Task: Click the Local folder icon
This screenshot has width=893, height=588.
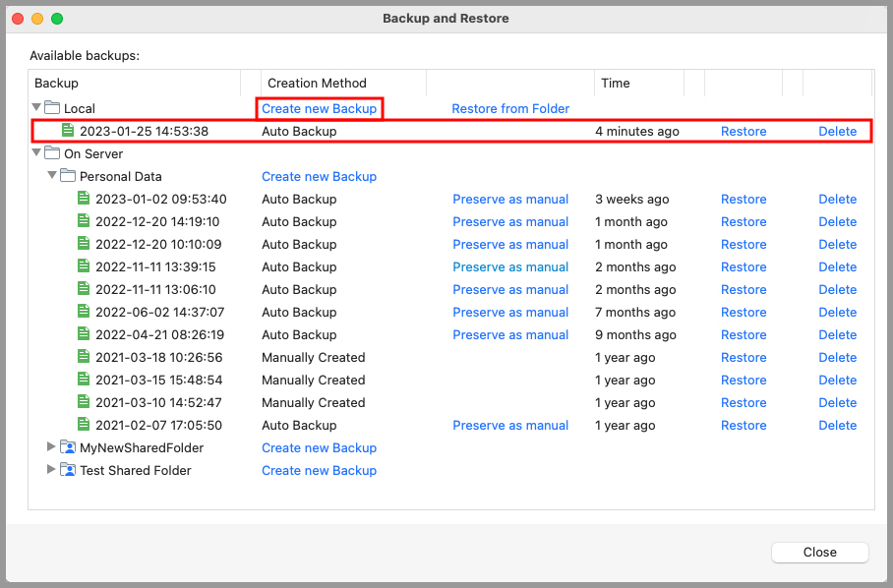Action: point(53,108)
